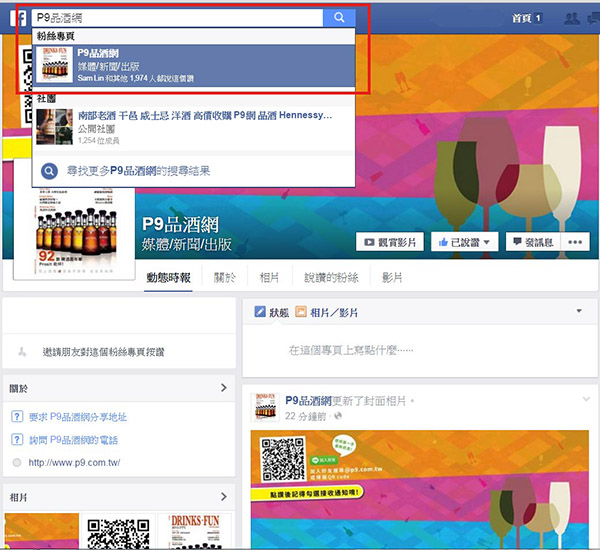Screen dimensions: 600x550
Task: Click the invite friends person icon
Action: [x=22, y=352]
